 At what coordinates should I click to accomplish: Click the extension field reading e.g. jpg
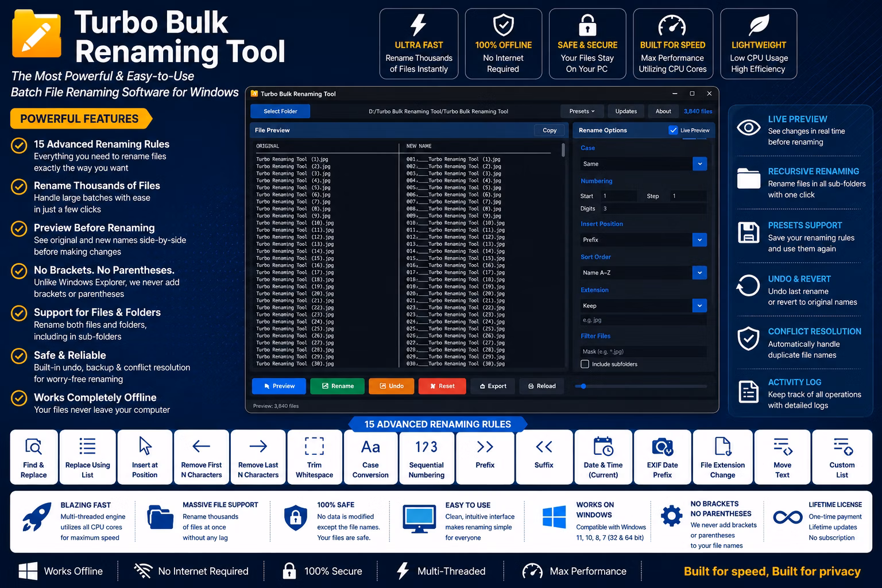[x=643, y=320]
